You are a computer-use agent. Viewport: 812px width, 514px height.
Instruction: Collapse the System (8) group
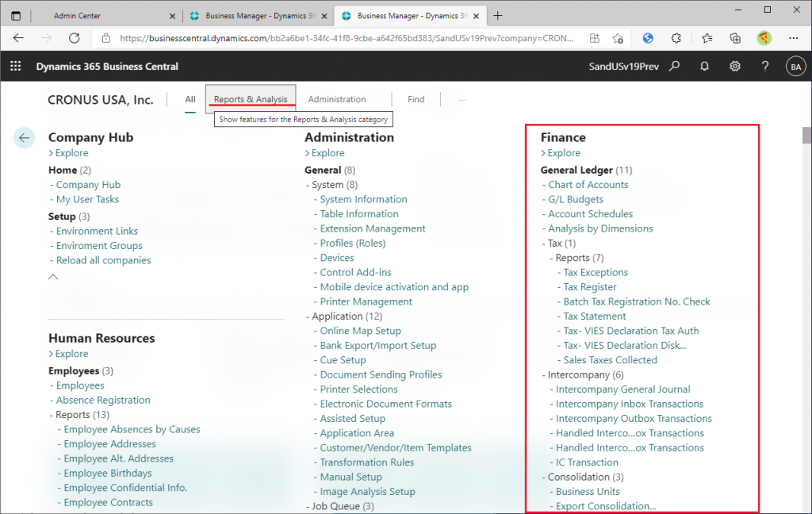tap(331, 185)
